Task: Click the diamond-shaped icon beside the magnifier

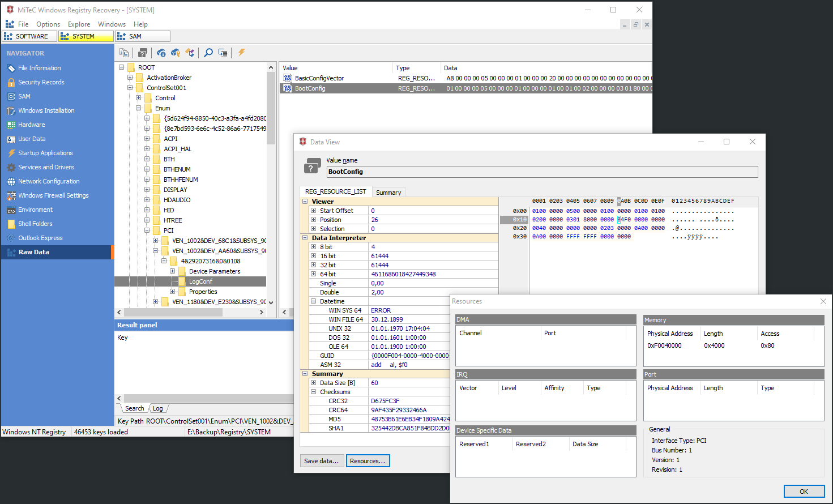Action: (190, 53)
